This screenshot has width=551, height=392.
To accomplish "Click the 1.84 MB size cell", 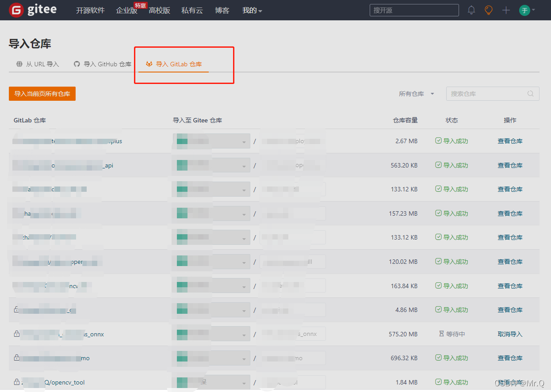I will click(x=406, y=382).
